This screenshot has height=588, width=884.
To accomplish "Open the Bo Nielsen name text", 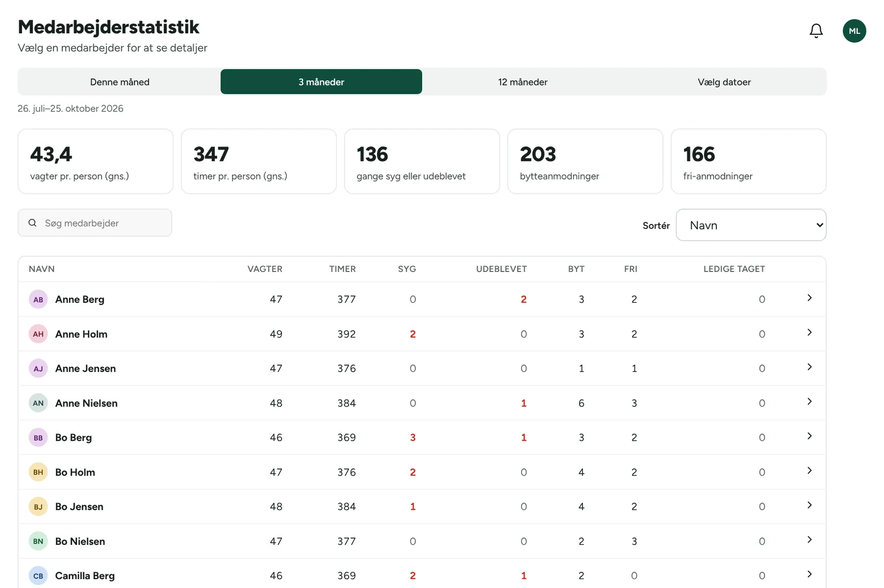I will click(80, 541).
